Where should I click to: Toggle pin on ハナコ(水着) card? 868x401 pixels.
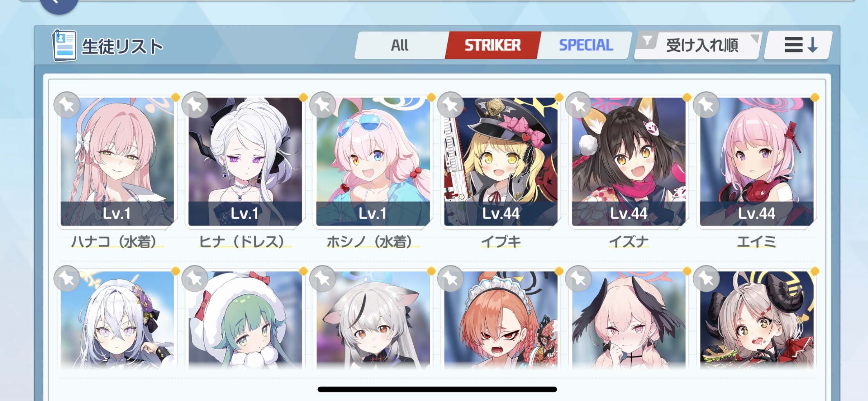click(x=67, y=105)
